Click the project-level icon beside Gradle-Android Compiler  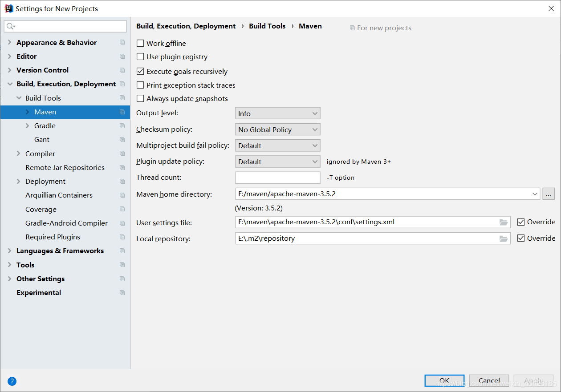tap(122, 223)
